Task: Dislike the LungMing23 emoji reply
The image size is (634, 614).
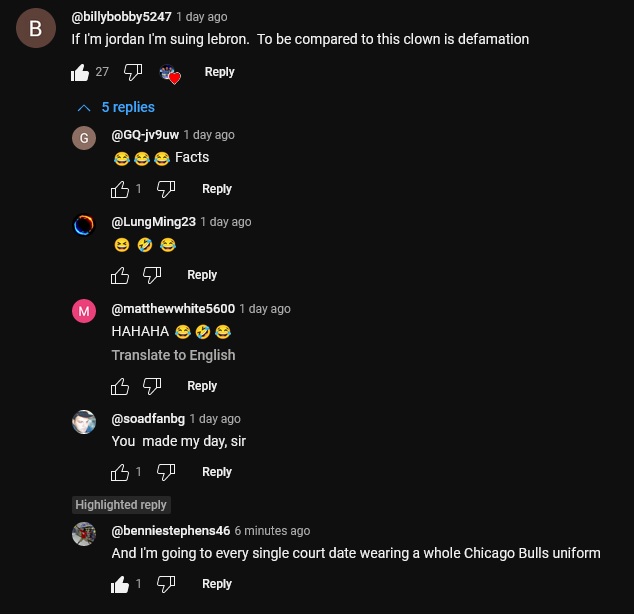Action: click(152, 275)
